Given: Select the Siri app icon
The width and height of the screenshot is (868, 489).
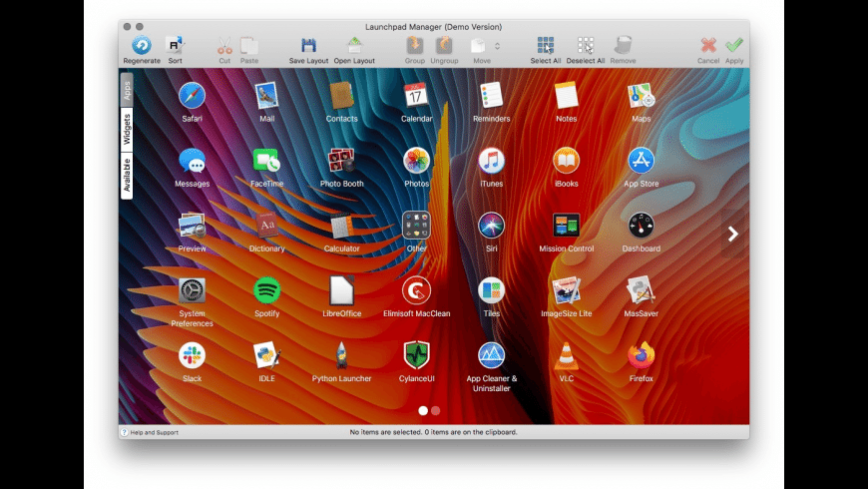Looking at the screenshot, I should click(492, 226).
